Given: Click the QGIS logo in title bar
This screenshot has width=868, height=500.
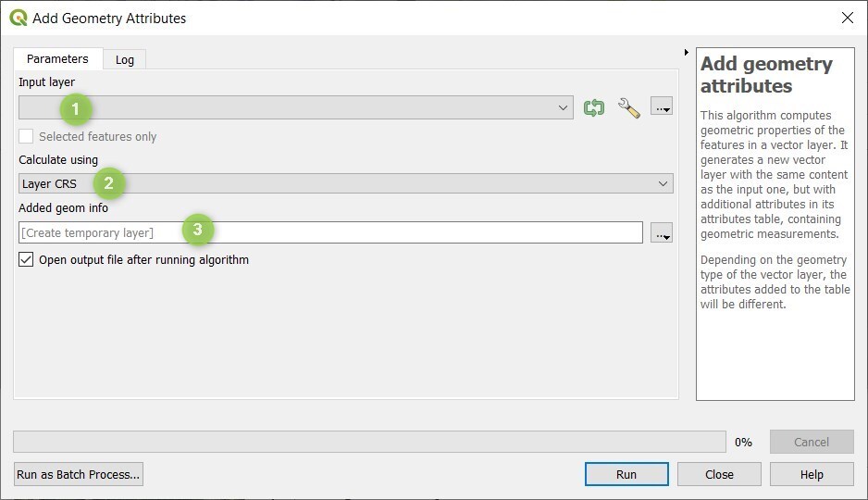Looking at the screenshot, I should point(19,18).
